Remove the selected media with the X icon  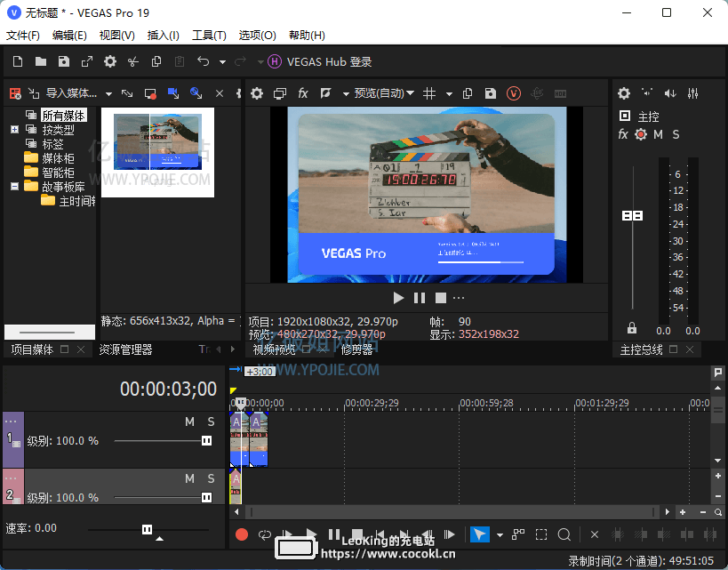pos(220,94)
